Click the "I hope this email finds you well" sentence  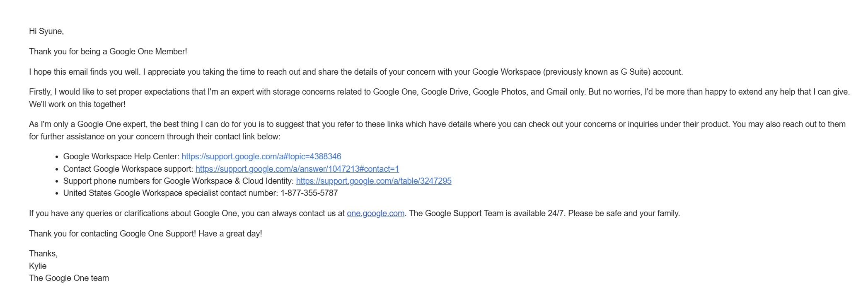point(85,72)
